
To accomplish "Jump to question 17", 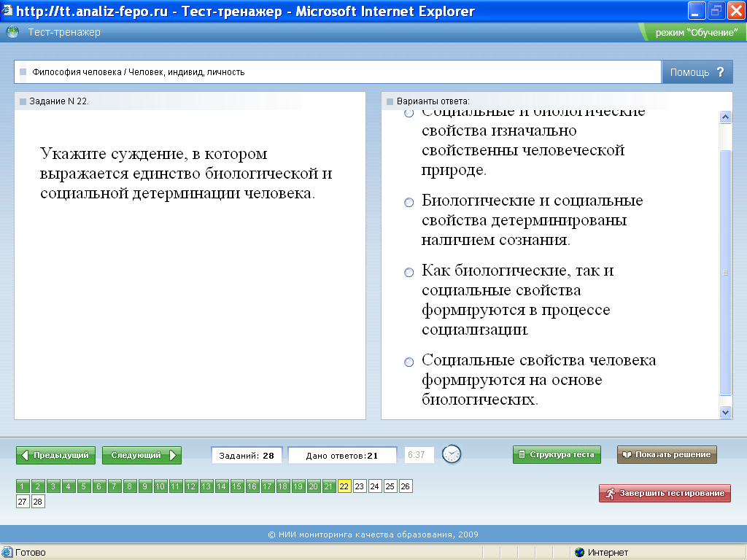I will point(267,486).
